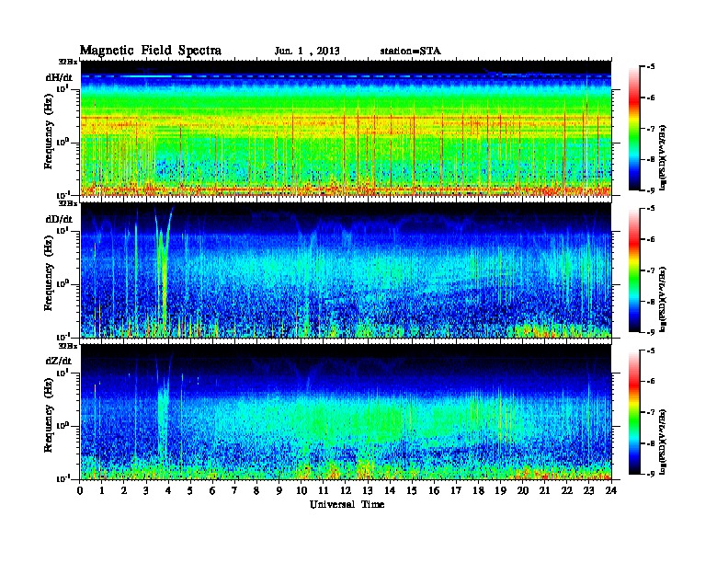Click hour "11" on the Universal Time axis
Screen dimensions: 728x563
[324, 491]
